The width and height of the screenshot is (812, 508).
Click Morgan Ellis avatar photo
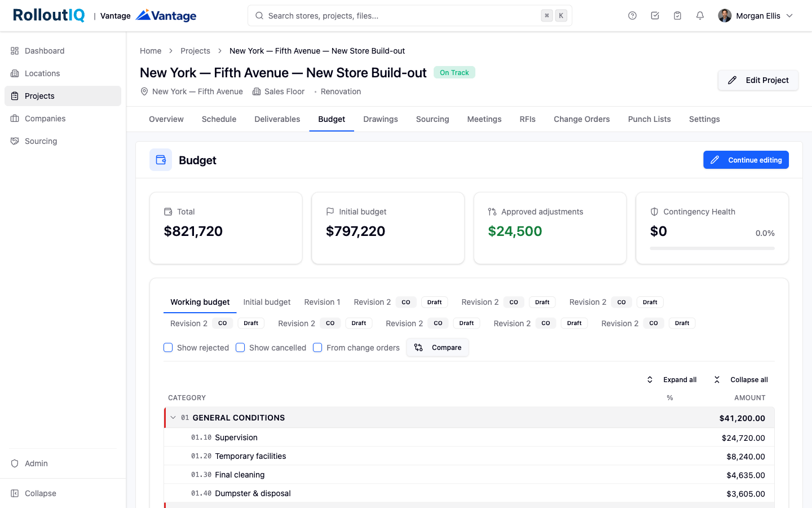[725, 16]
